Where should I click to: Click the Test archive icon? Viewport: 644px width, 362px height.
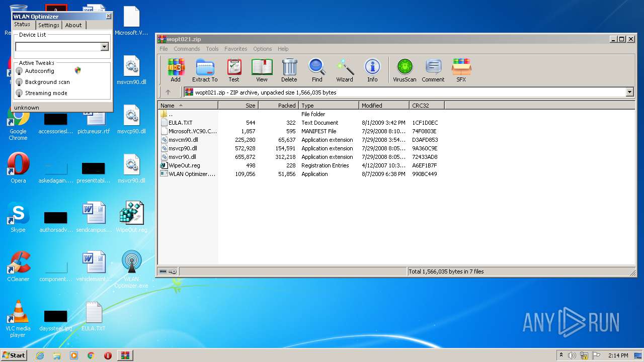pos(234,70)
